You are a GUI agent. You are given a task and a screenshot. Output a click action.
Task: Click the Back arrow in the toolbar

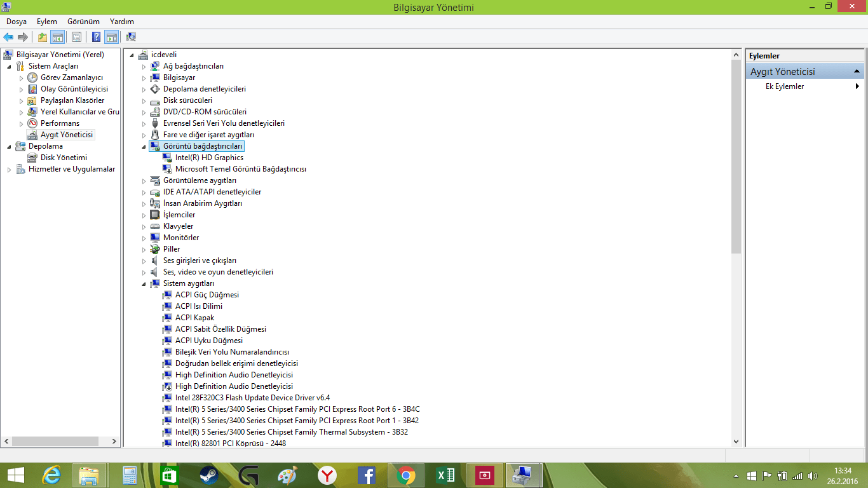[x=8, y=37]
